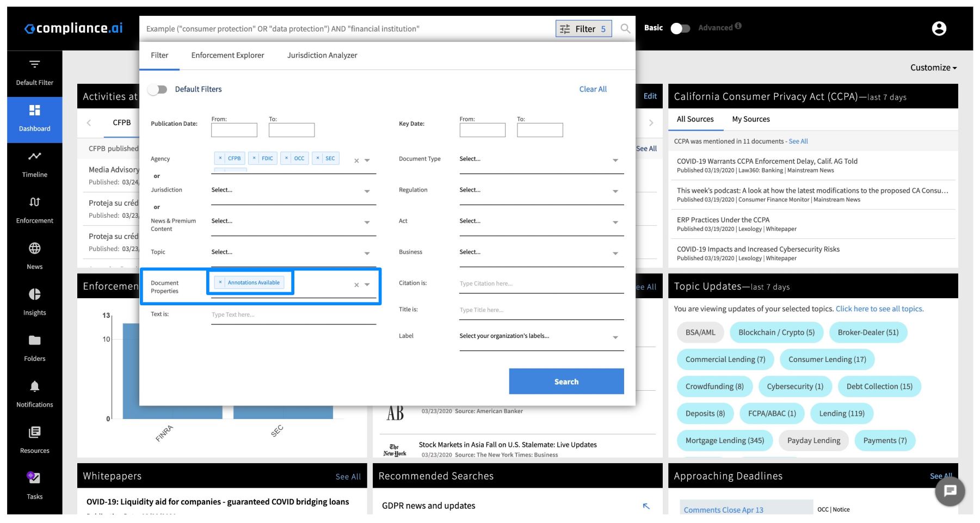Click main search query box
Viewport: 980px width, 523px height.
click(348, 29)
